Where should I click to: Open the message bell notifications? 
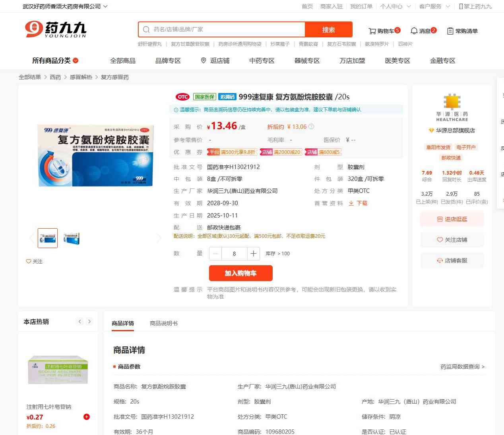[x=414, y=31]
